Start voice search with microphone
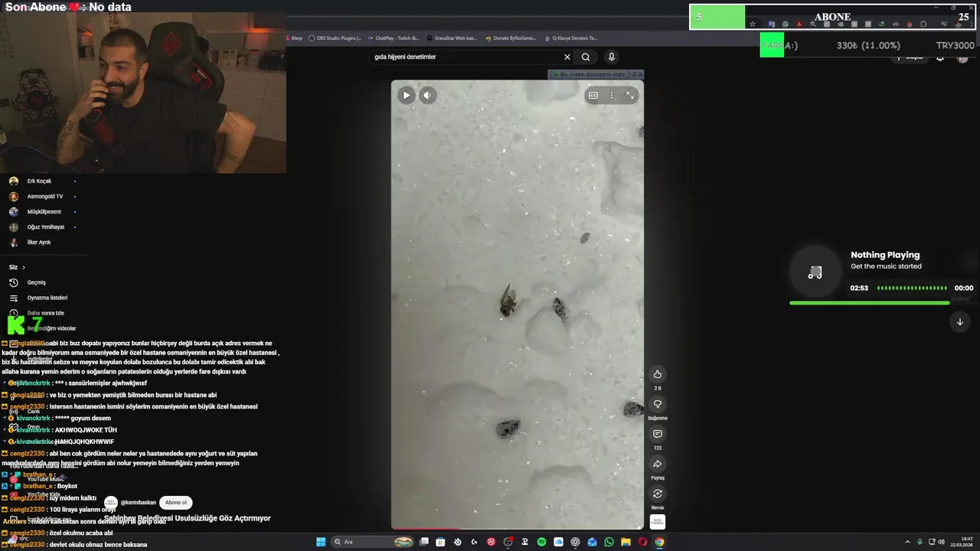The image size is (980, 551). (x=611, y=57)
